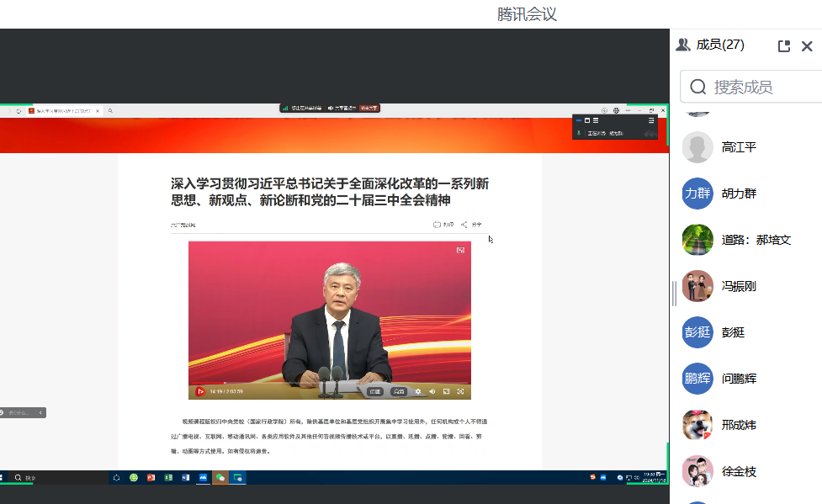The image size is (822, 504).
Task: Open WeChat from shared taskbar
Action: click(220, 477)
